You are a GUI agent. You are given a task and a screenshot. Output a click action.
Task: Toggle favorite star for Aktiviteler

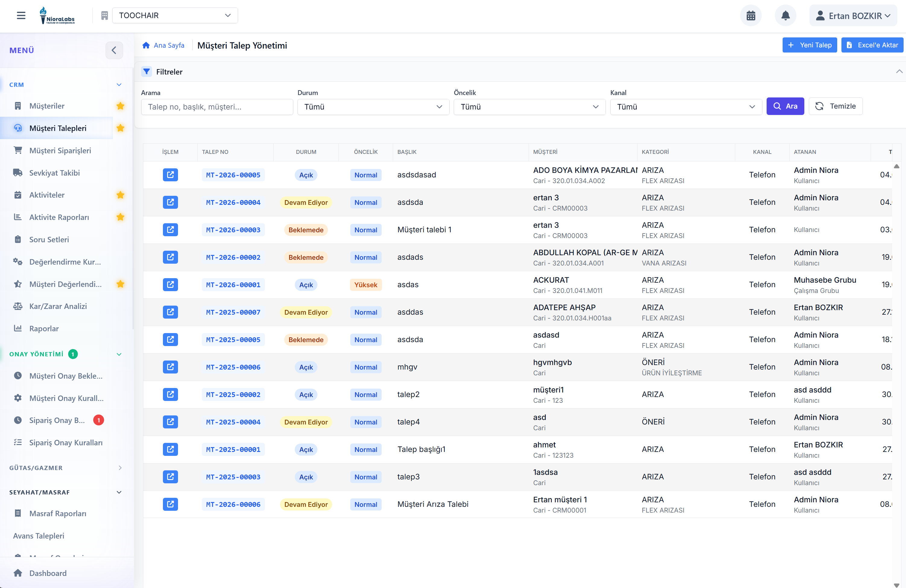(x=120, y=195)
